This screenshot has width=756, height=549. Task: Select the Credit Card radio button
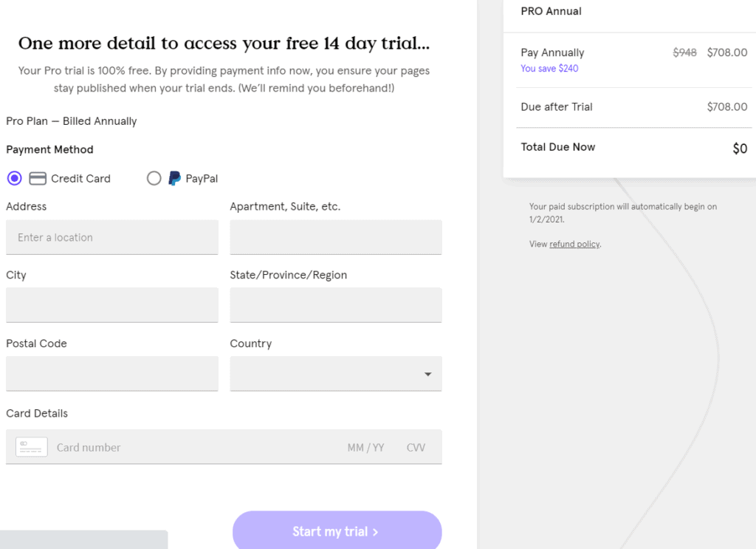tap(15, 179)
